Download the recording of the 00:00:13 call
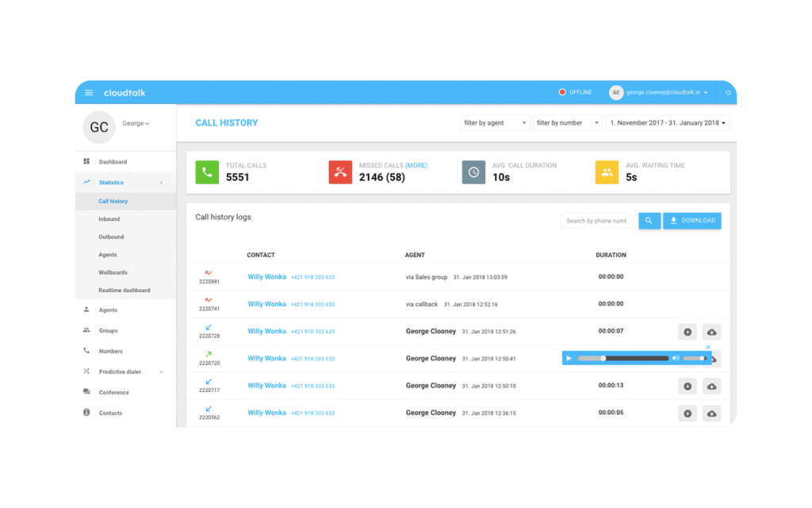This screenshot has width=812, height=508. pyautogui.click(x=711, y=386)
